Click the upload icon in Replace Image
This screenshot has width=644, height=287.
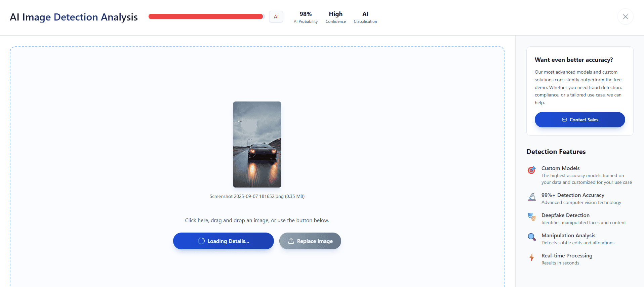tap(291, 241)
